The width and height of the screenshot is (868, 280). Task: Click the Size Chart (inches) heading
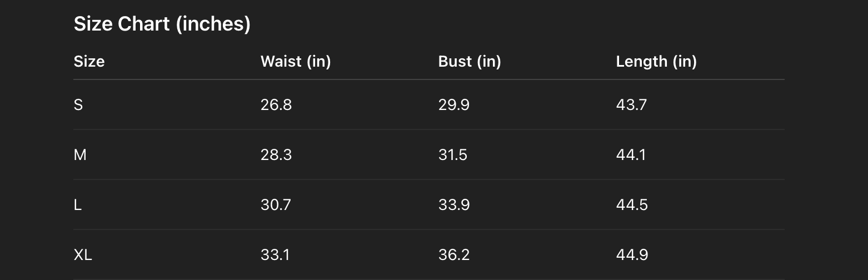[162, 24]
